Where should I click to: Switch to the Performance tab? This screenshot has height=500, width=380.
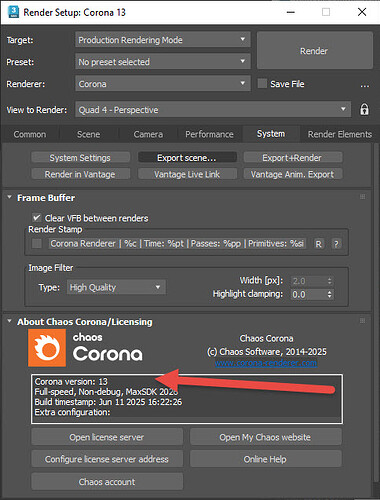209,134
